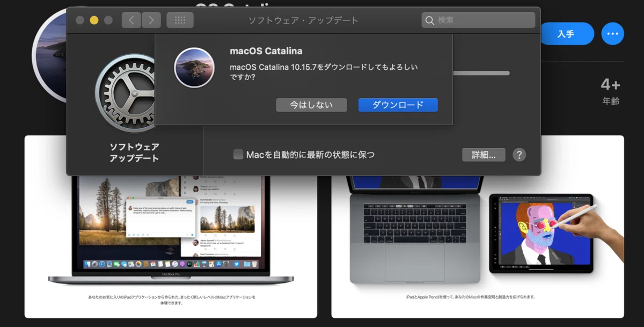The image size is (644, 327).
Task: Click the 4+ age rating text
Action: (610, 85)
